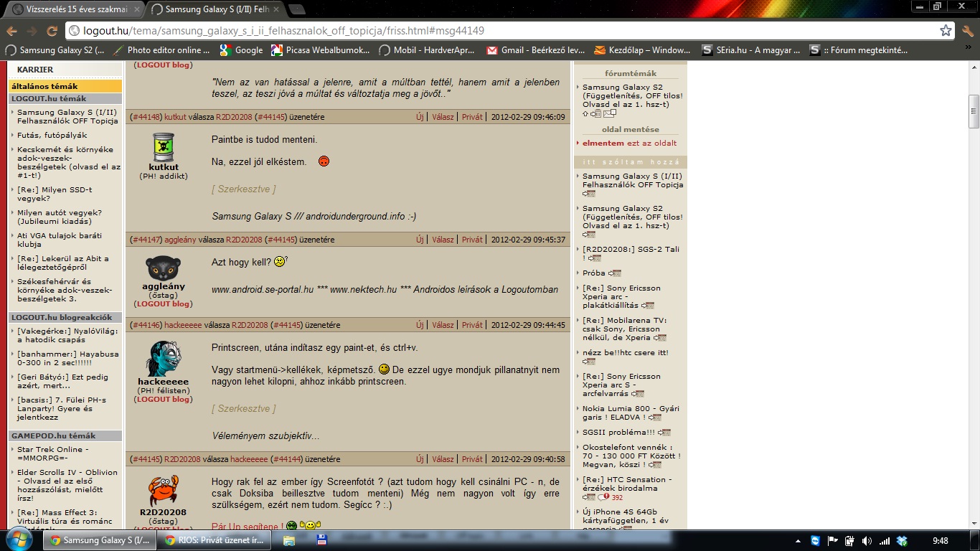Open the volume speaker tray icon
The height and width of the screenshot is (551, 980).
pyautogui.click(x=867, y=541)
